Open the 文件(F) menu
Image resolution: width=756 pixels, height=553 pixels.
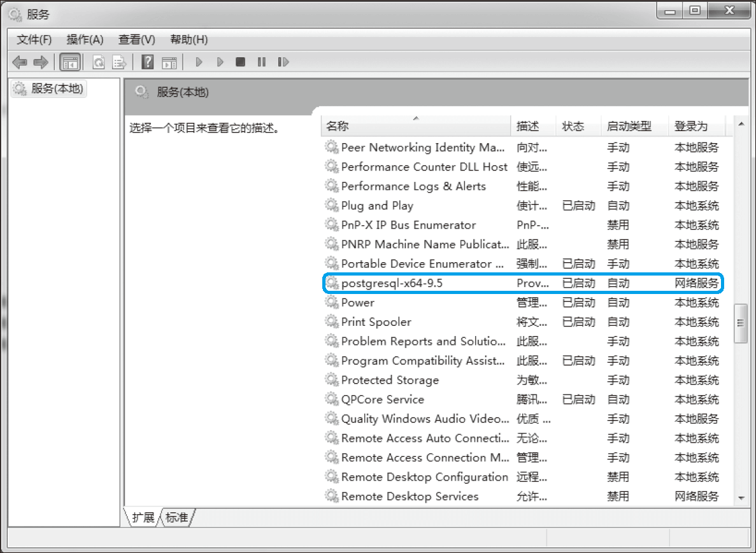pyautogui.click(x=34, y=39)
